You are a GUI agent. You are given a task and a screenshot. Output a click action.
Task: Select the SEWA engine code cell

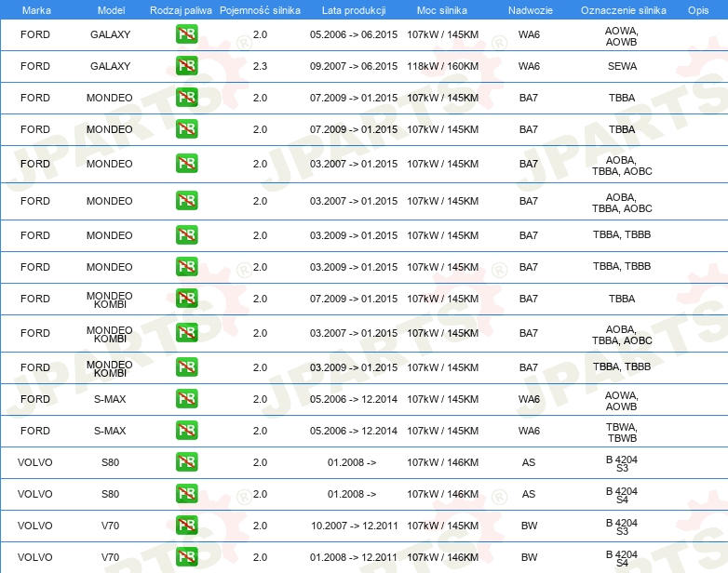(622, 66)
